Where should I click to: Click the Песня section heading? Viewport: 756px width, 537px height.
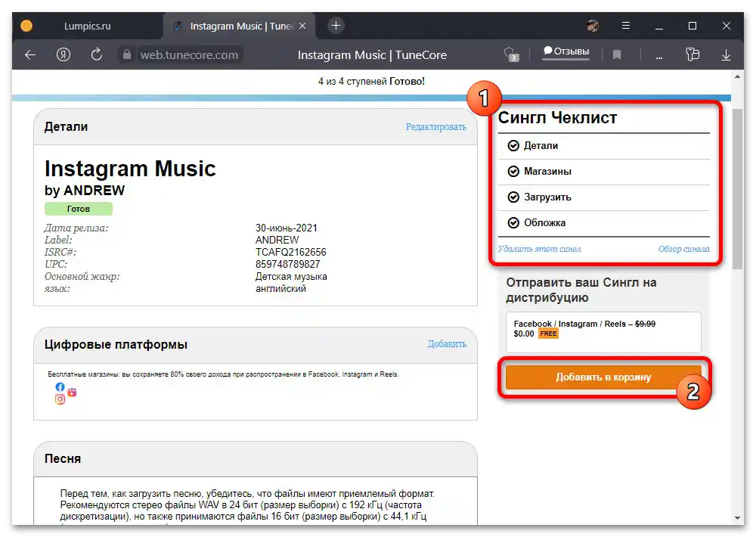click(x=63, y=458)
